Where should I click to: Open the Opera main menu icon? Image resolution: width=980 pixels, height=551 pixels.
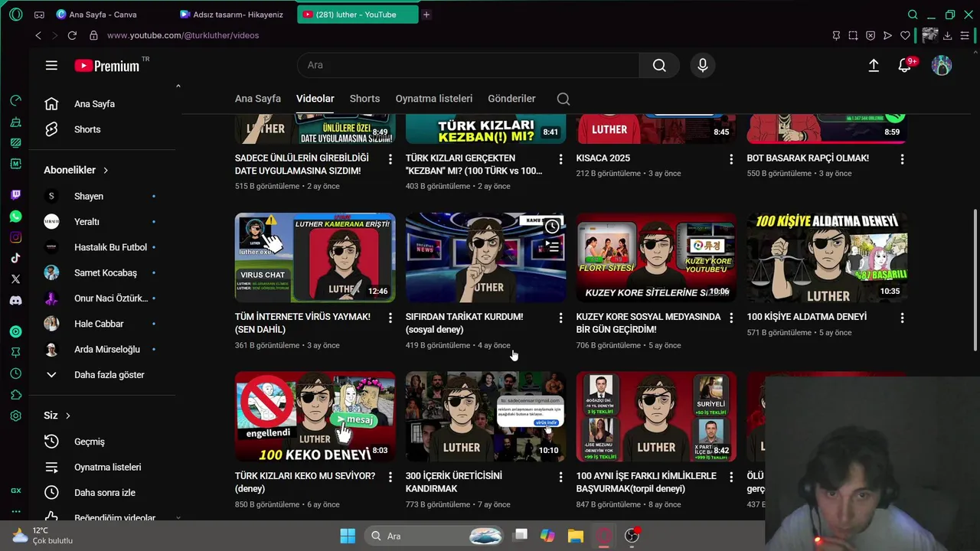click(16, 15)
